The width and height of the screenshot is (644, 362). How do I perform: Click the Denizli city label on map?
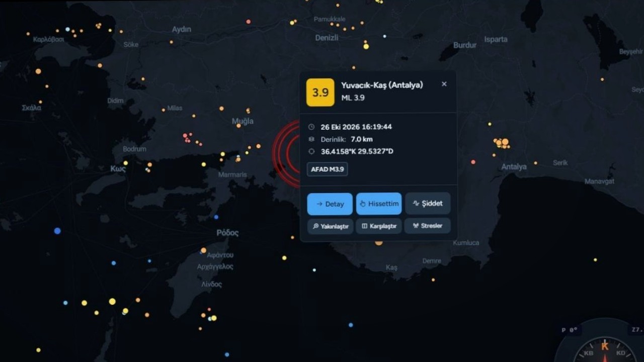coord(327,38)
